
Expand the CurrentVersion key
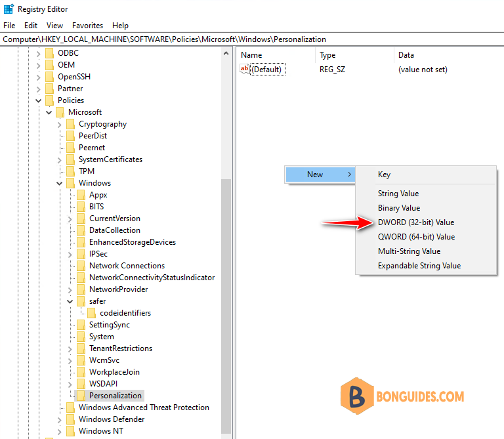(x=70, y=219)
